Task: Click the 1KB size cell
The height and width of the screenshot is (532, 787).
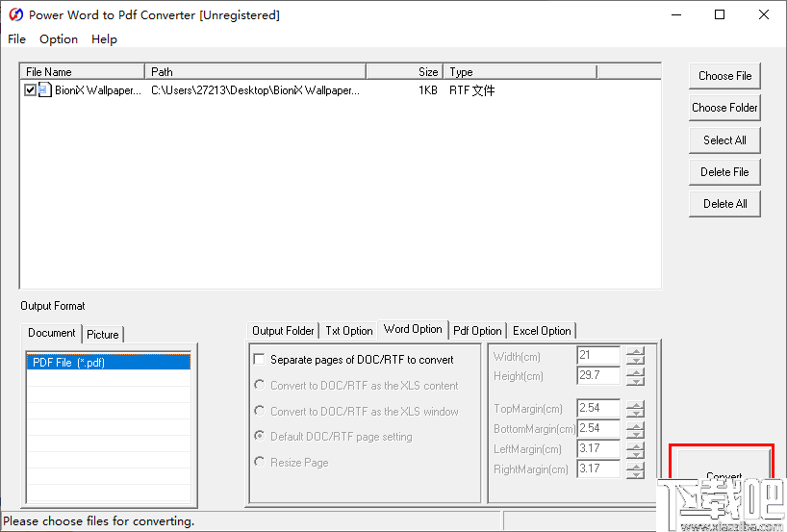Action: tap(427, 90)
